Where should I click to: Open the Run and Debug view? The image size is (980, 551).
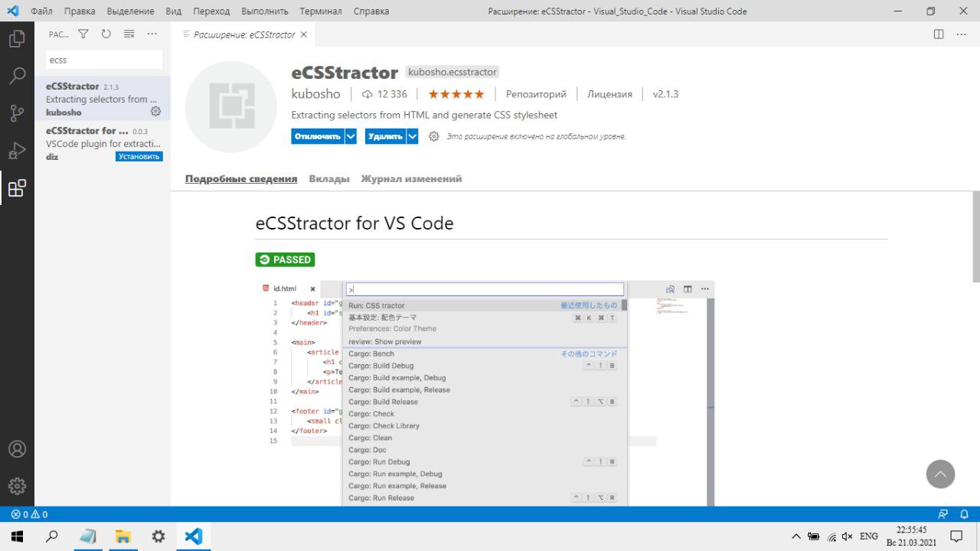coord(17,151)
